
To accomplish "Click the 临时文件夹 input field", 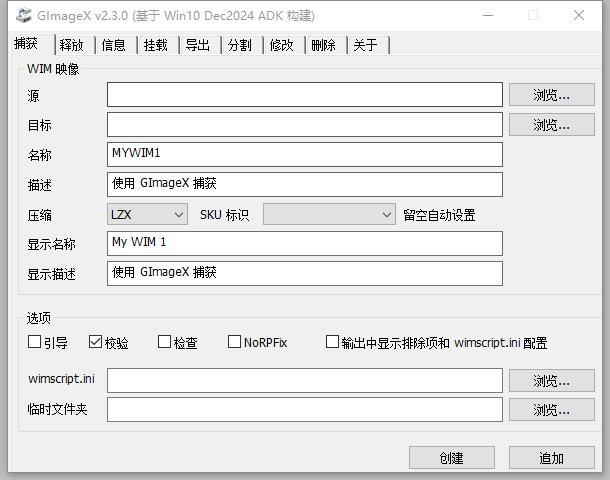I will click(304, 410).
